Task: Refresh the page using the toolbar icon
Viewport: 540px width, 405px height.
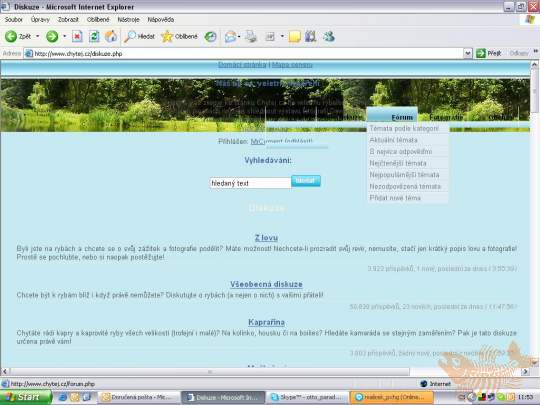Action: (x=94, y=36)
